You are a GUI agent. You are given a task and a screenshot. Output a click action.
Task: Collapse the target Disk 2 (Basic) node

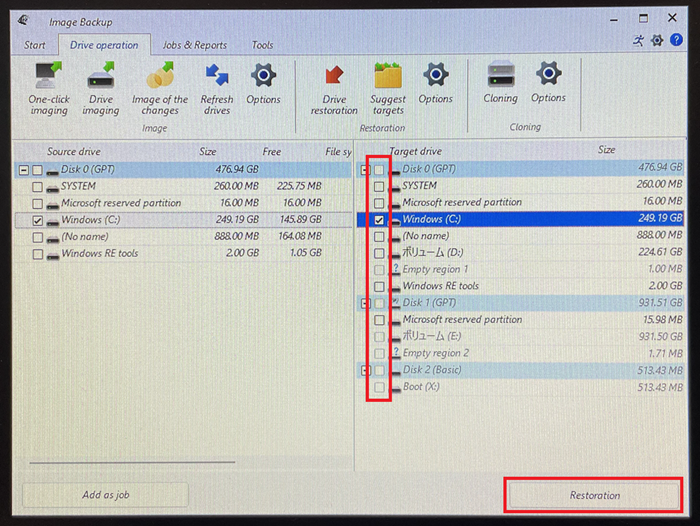365,370
